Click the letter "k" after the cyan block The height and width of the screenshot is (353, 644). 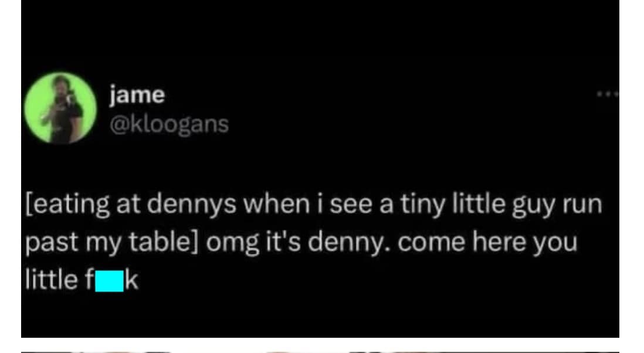(x=132, y=280)
